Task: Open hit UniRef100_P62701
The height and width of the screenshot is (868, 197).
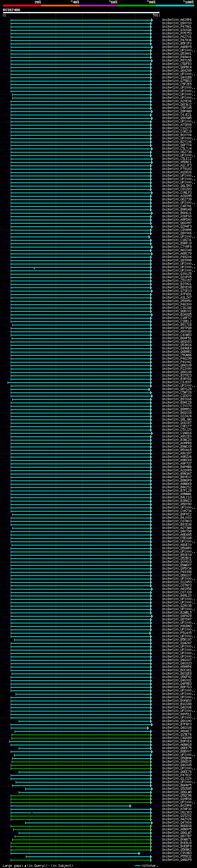Action: click(177, 37)
